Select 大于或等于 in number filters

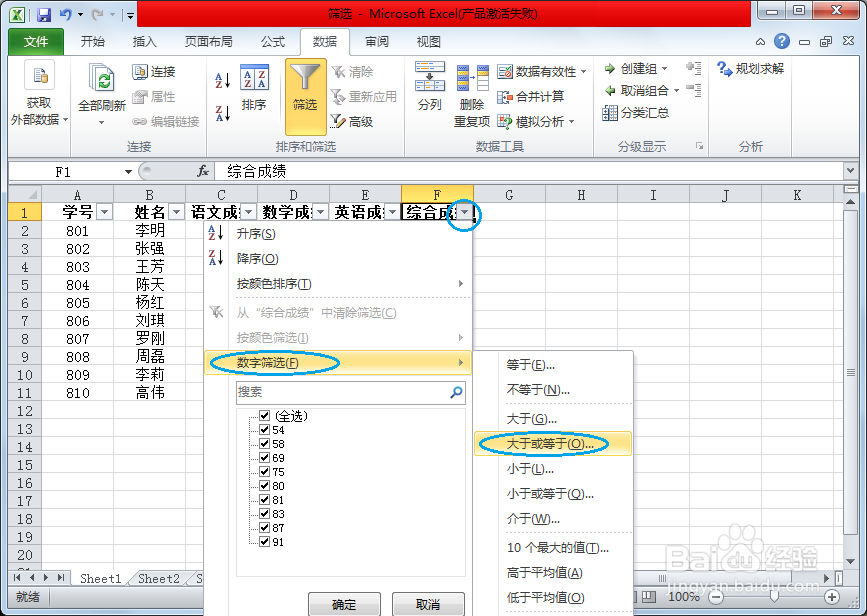click(x=553, y=443)
